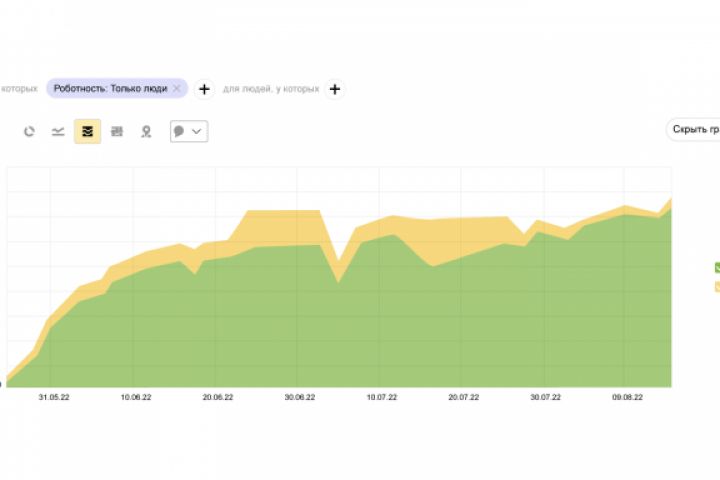Click plus button next to Роботность chip
Screen dimensions: 720x480
[204, 89]
